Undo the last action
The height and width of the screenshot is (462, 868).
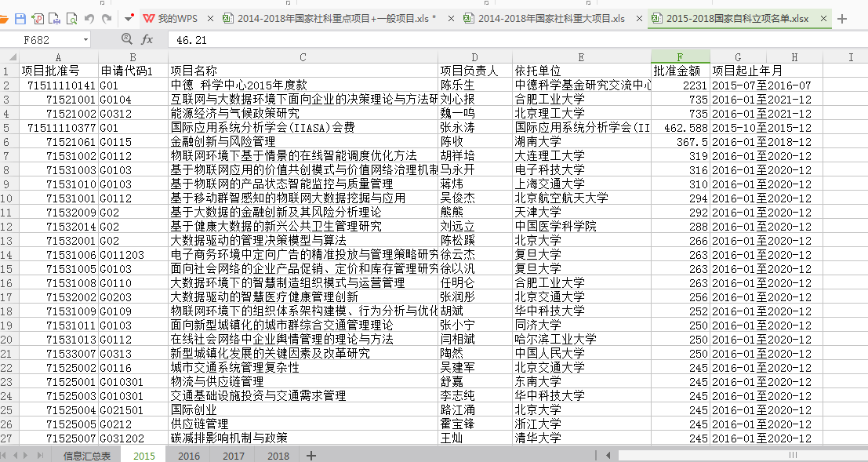tap(89, 19)
